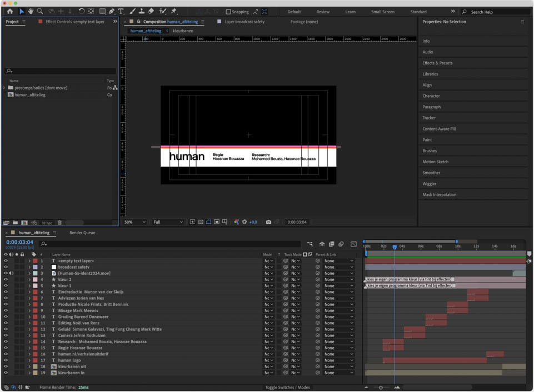Hide the broadcast safety layer
Image resolution: width=534 pixels, height=392 pixels.
[x=6, y=267]
